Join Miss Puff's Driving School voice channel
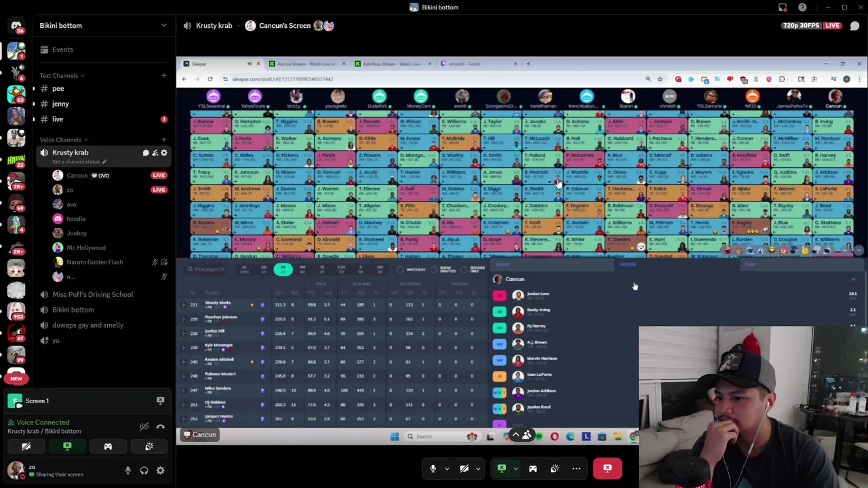The image size is (868, 488). 92,294
